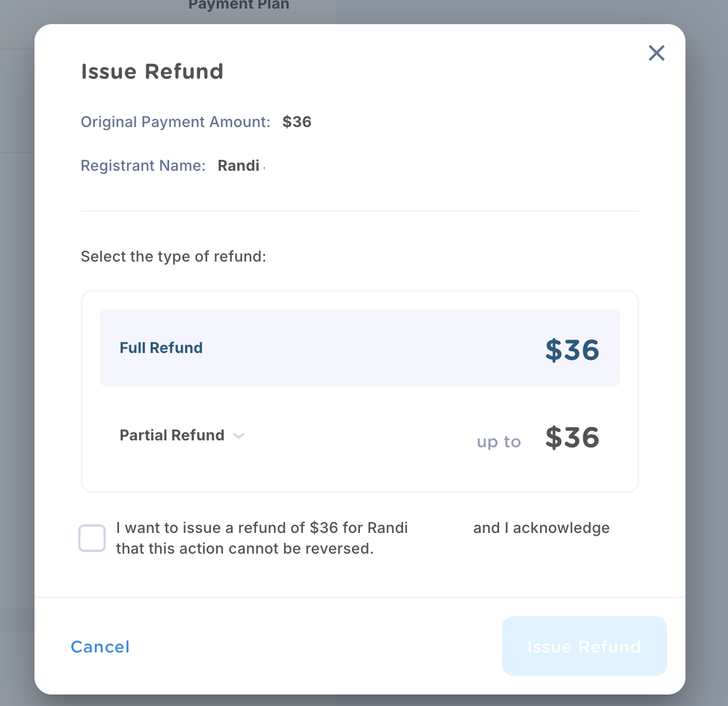Expand the Partial Refund chevron

239,436
